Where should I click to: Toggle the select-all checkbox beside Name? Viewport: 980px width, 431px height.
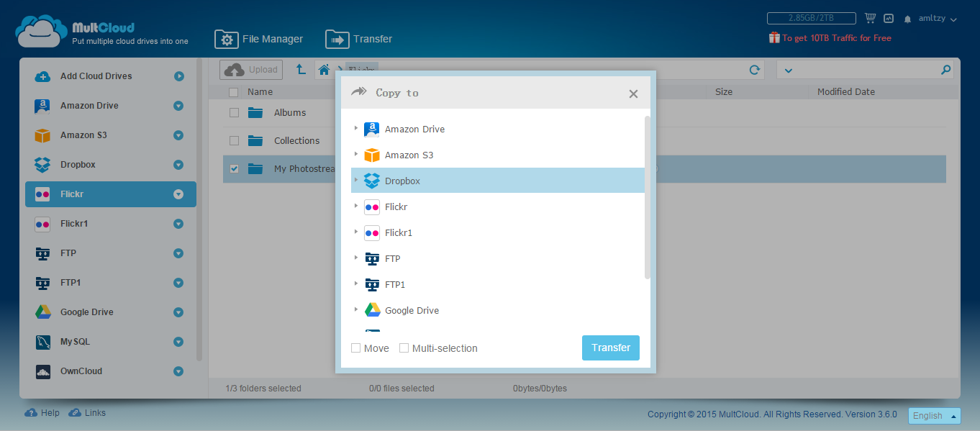(x=233, y=91)
